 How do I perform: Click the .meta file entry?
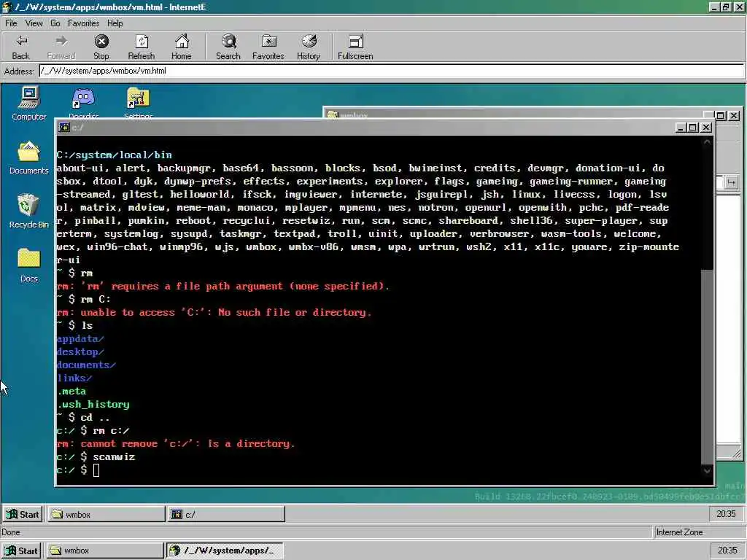click(x=71, y=391)
